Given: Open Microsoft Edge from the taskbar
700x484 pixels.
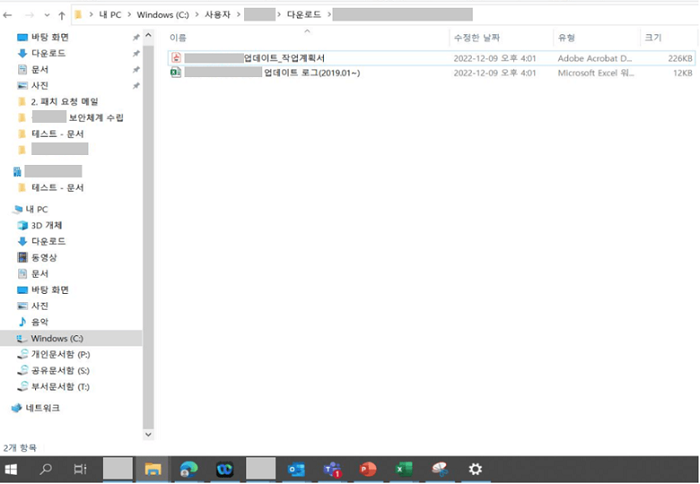Looking at the screenshot, I should (x=189, y=469).
